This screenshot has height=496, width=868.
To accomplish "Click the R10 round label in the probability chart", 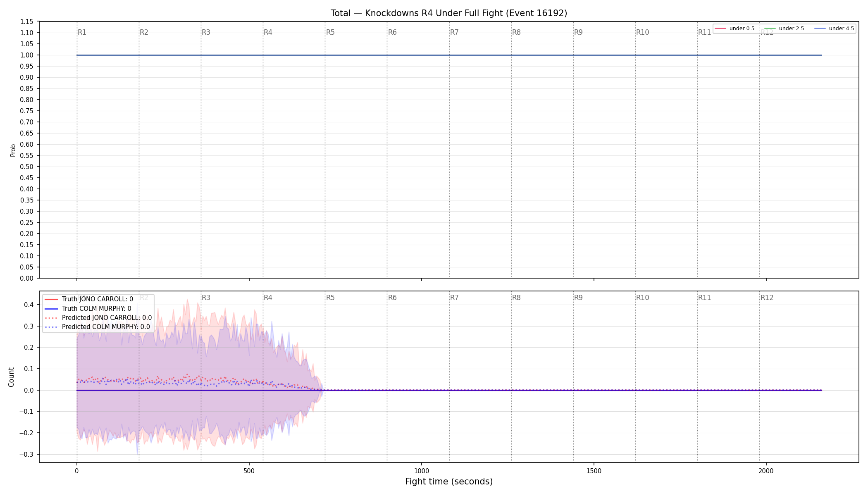I will [642, 32].
